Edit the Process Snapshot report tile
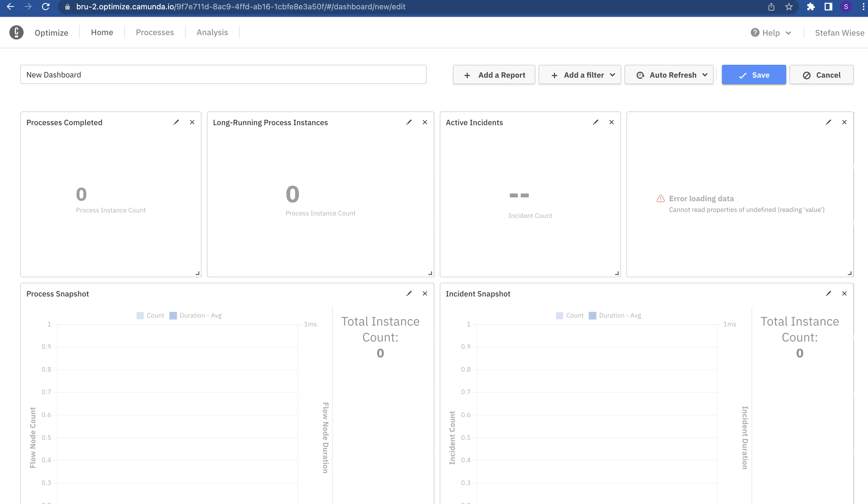 [x=409, y=293]
